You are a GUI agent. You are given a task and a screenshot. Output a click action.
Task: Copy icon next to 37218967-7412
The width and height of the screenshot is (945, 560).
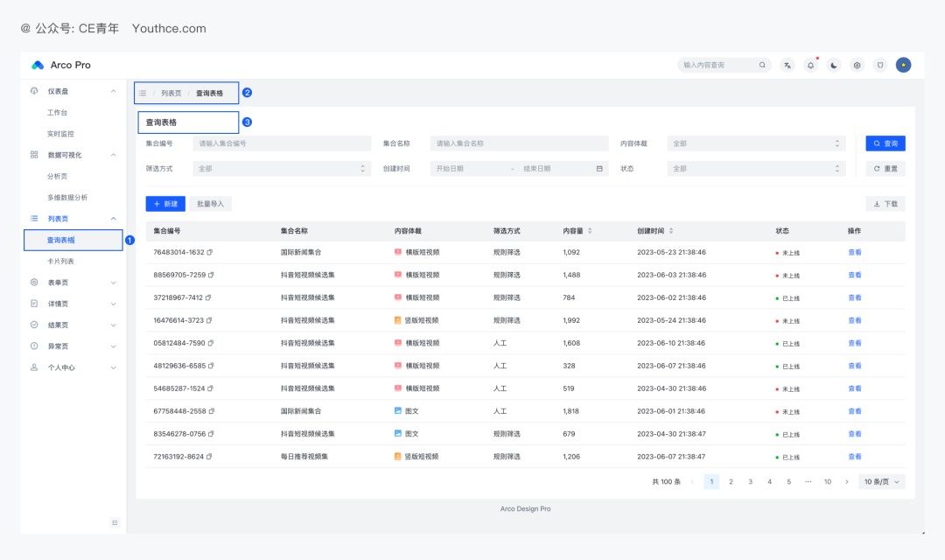[208, 297]
